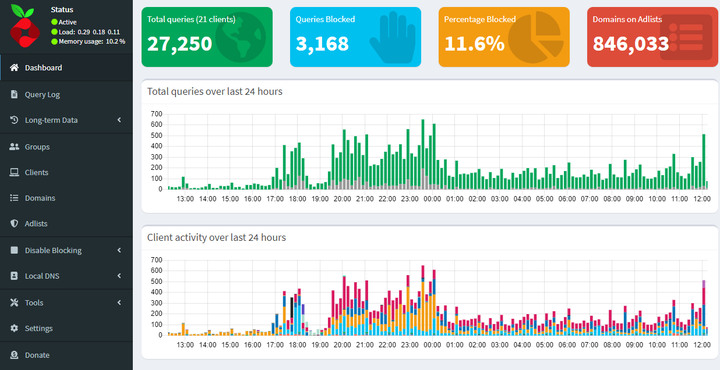
Task: Click the Total queries over last 24 hours title
Action: click(x=214, y=91)
